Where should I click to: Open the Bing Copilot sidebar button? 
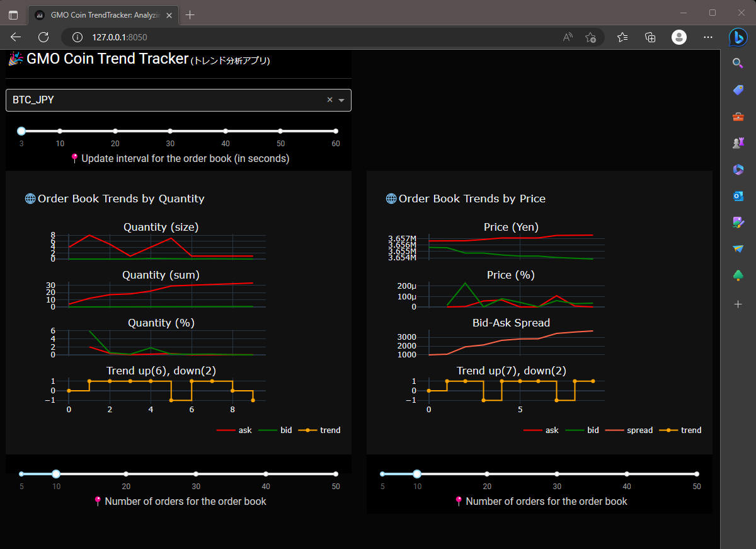coord(738,37)
